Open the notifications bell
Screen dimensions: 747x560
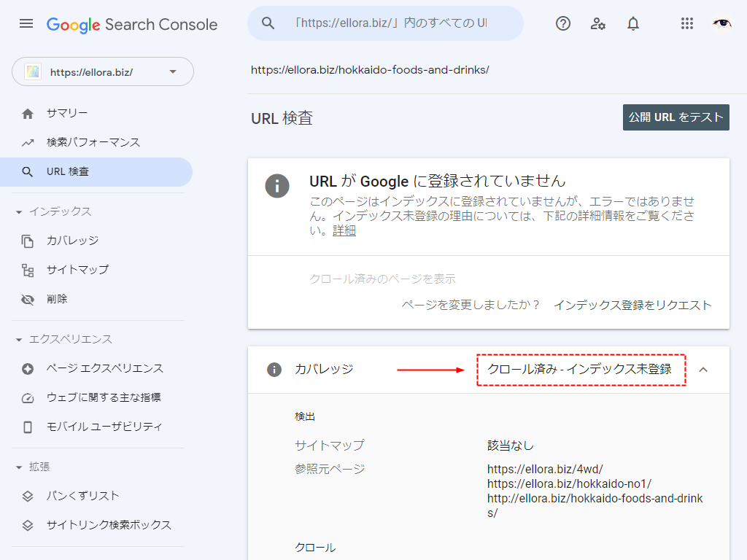[633, 23]
